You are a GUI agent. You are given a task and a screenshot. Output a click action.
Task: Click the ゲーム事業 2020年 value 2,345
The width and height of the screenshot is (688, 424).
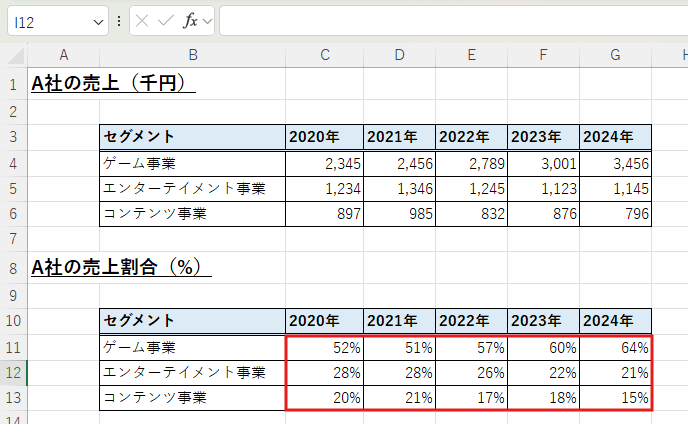323,162
